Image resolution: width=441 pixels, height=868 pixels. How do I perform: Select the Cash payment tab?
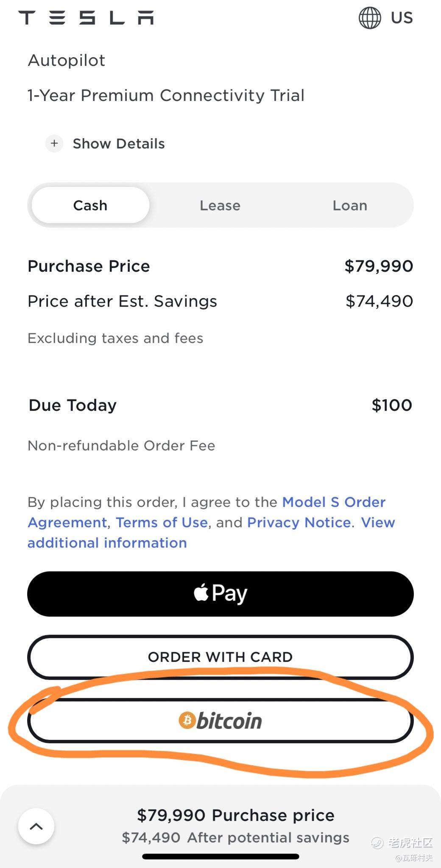point(90,205)
